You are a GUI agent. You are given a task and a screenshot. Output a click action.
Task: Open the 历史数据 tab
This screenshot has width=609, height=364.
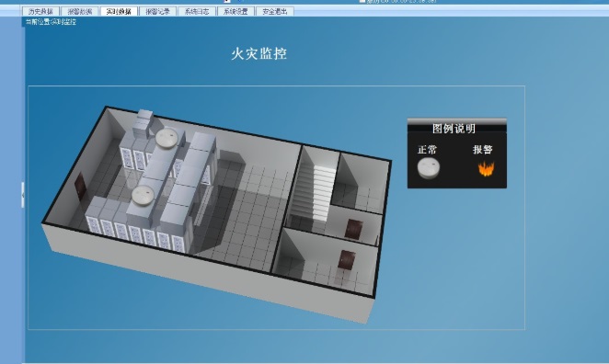[x=40, y=12]
